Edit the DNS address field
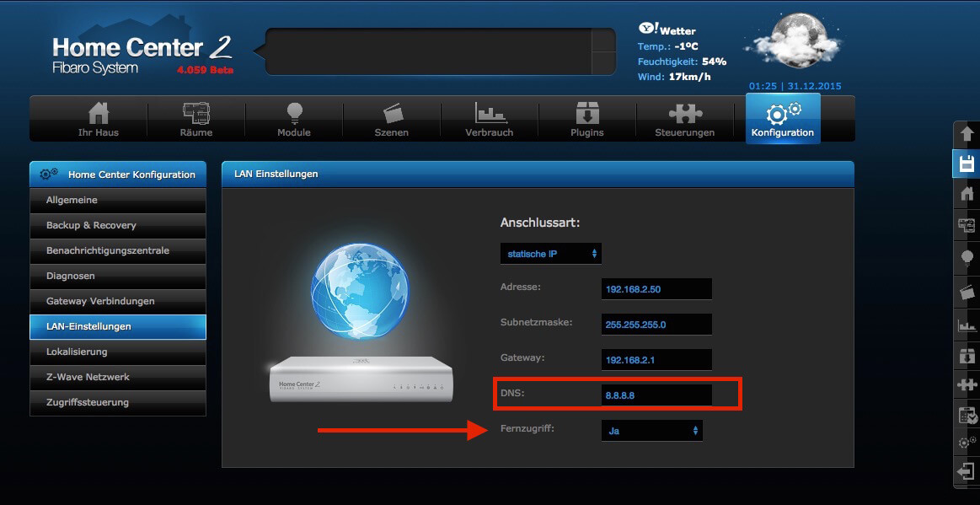This screenshot has width=980, height=505. click(x=656, y=395)
